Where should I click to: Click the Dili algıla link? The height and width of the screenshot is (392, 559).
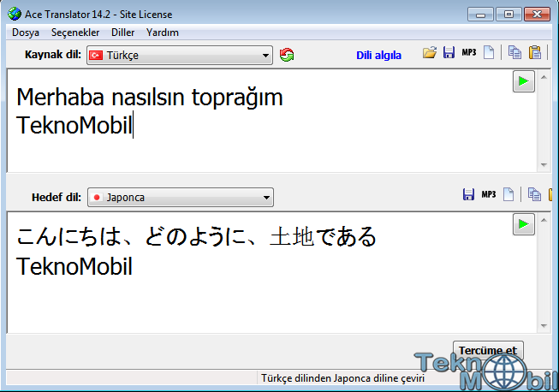coord(378,56)
